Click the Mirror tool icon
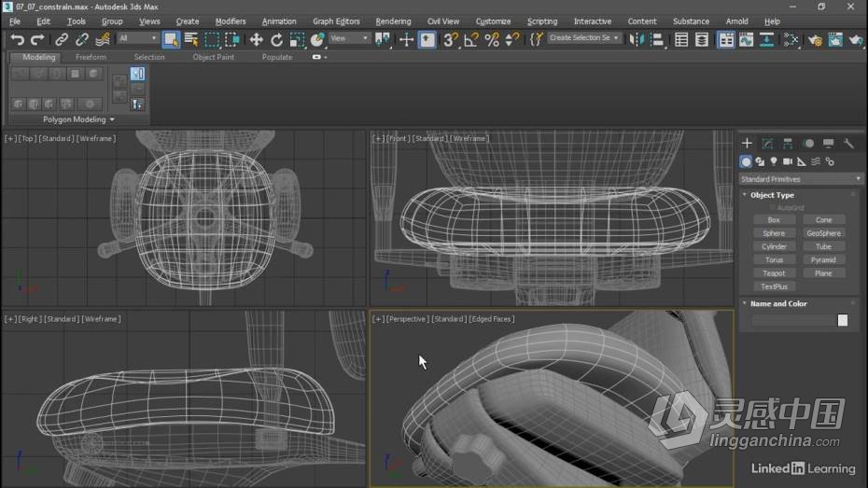The image size is (868, 488). tap(637, 39)
